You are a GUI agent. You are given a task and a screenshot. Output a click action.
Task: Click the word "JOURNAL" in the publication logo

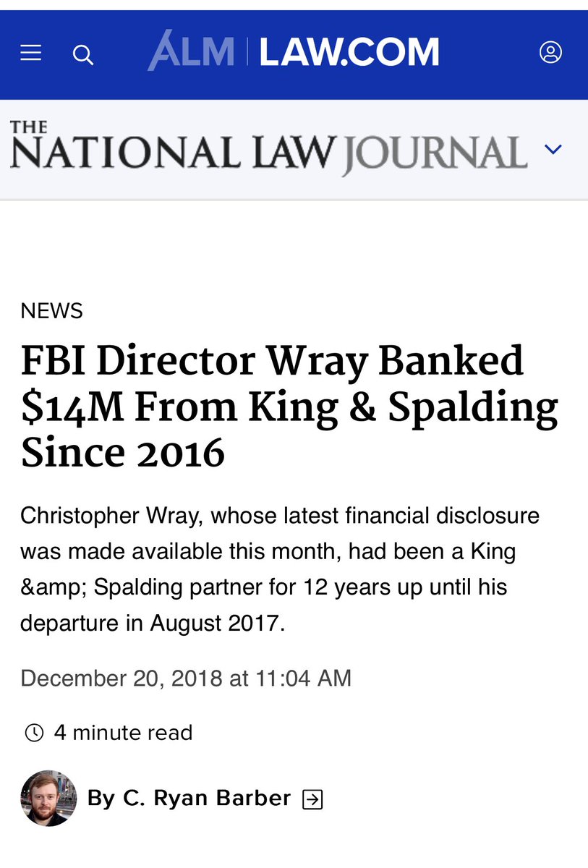click(x=434, y=153)
